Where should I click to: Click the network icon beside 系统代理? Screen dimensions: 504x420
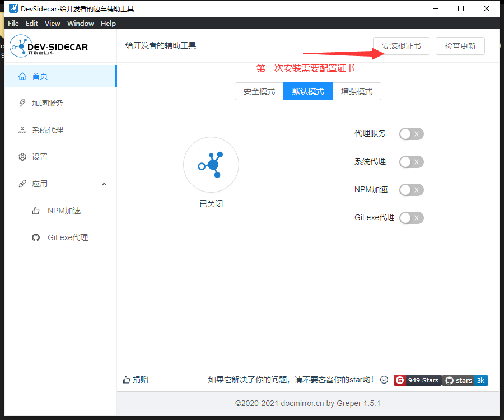point(22,130)
